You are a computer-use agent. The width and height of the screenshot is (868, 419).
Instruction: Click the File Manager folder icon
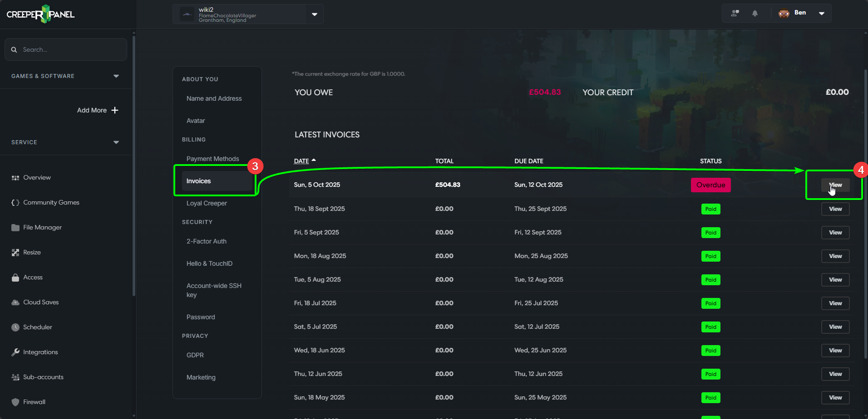point(15,228)
